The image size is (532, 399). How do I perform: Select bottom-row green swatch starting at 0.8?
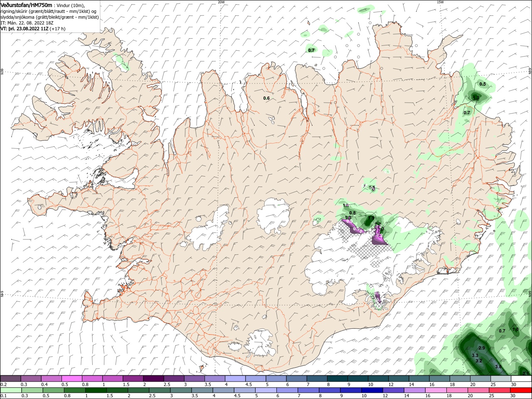(x=75, y=390)
